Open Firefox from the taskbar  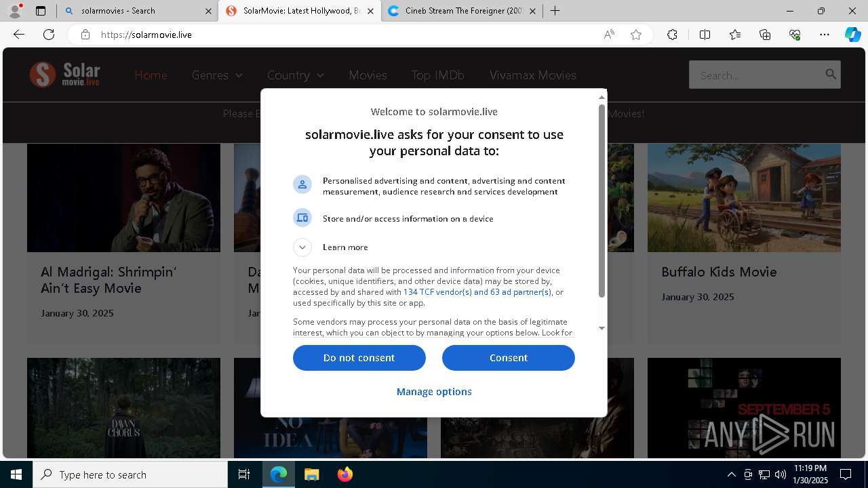click(344, 474)
